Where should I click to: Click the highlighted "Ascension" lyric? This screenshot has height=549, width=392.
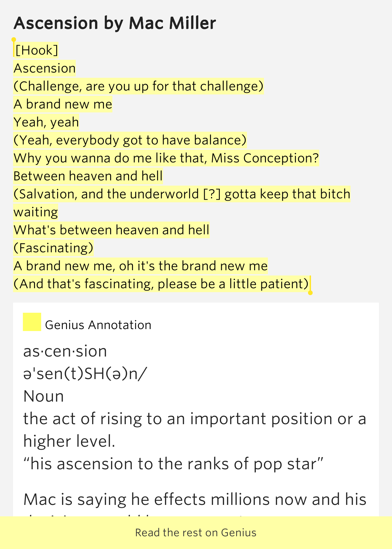(45, 68)
